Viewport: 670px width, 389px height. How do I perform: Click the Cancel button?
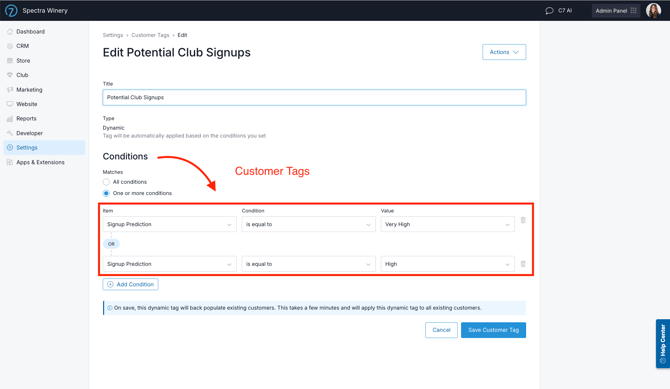[x=441, y=330]
